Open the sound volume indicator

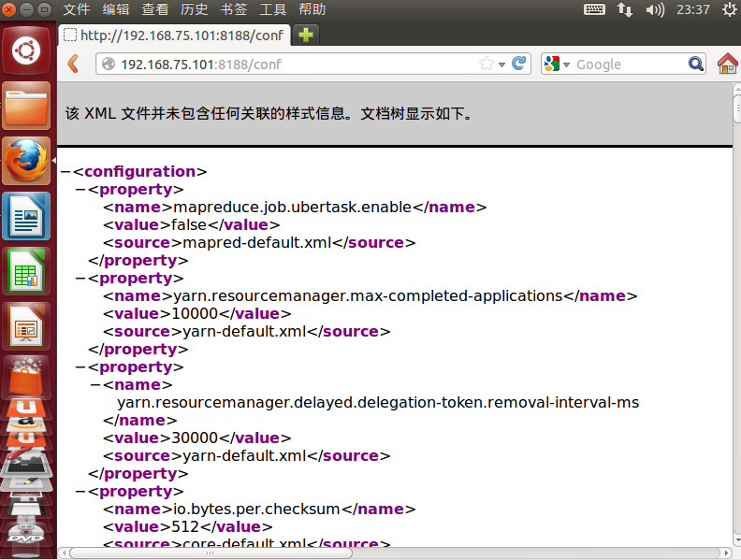click(x=655, y=9)
